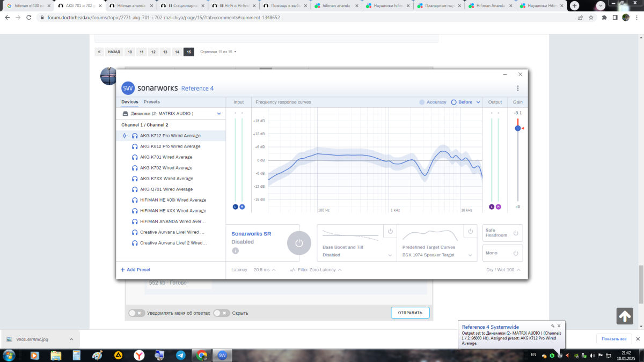The image size is (644, 362).
Task: Select the AKG K701 headphone preset
Action: (x=166, y=157)
